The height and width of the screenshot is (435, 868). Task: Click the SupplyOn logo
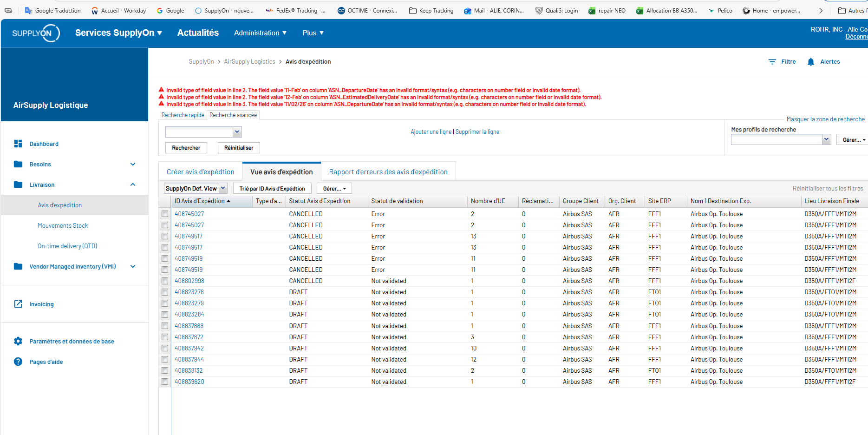[x=36, y=33]
